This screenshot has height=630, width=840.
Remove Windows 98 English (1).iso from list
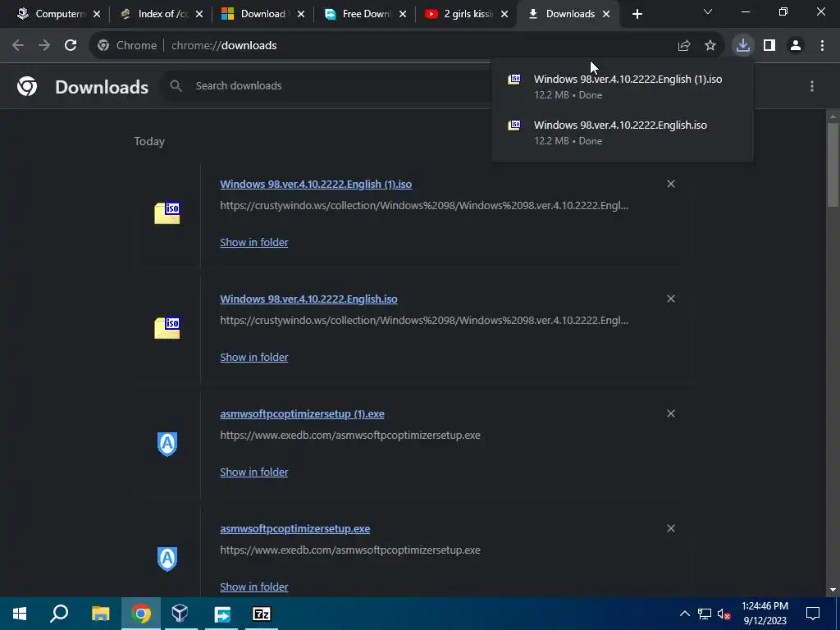671,184
